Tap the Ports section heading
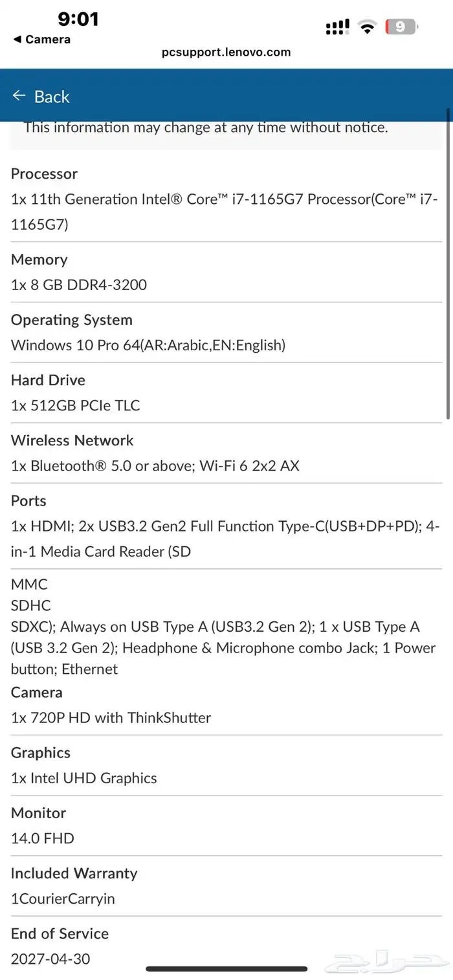453x980 pixels. click(28, 501)
